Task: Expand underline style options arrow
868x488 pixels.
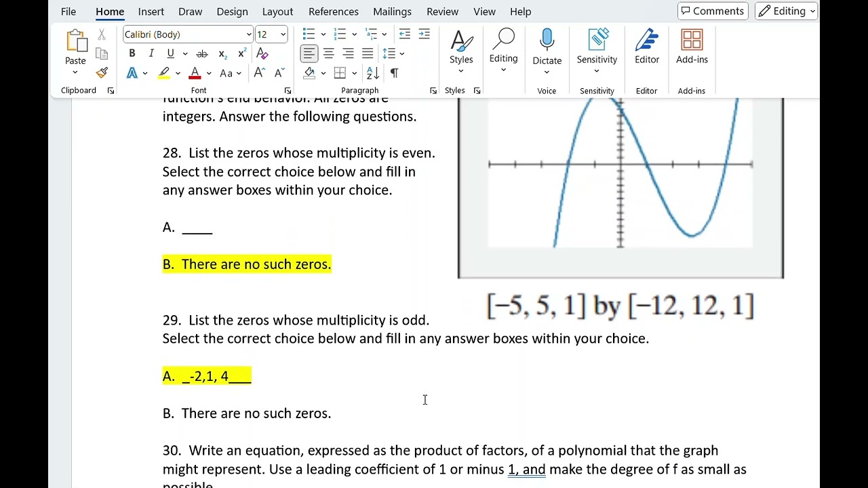Action: pyautogui.click(x=184, y=54)
